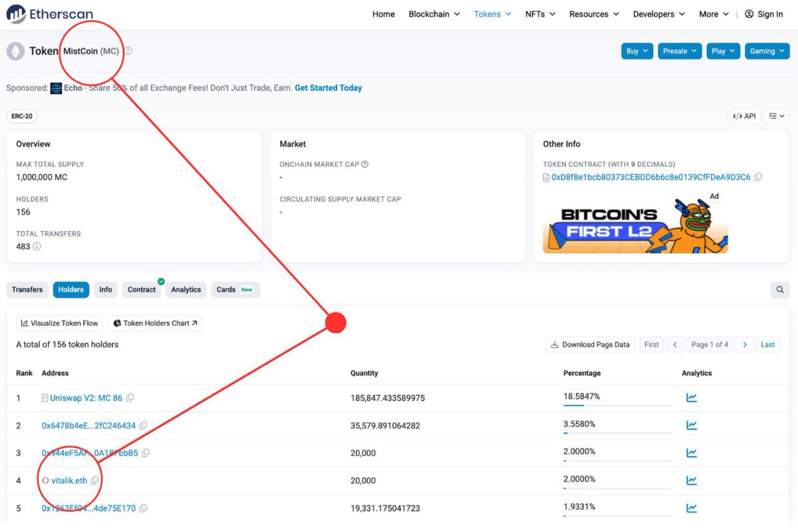Copy the rank 3 holder address
798x532 pixels.
[146, 453]
